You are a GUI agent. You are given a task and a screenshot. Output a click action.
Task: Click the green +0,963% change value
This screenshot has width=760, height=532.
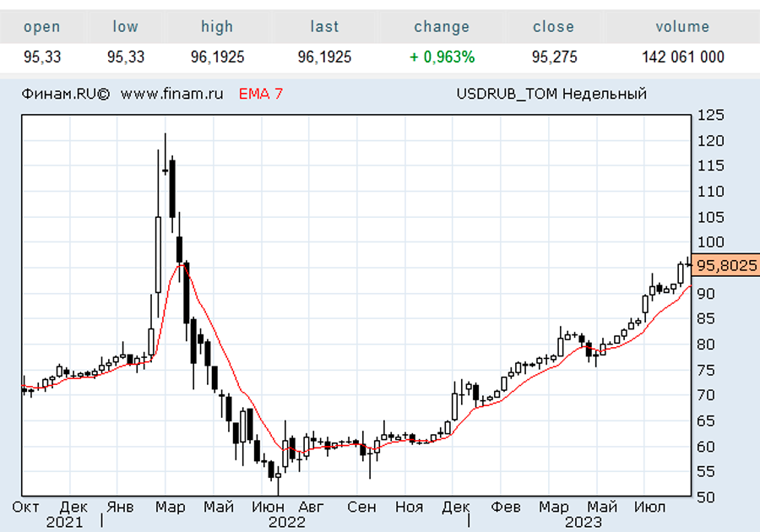[x=442, y=57]
